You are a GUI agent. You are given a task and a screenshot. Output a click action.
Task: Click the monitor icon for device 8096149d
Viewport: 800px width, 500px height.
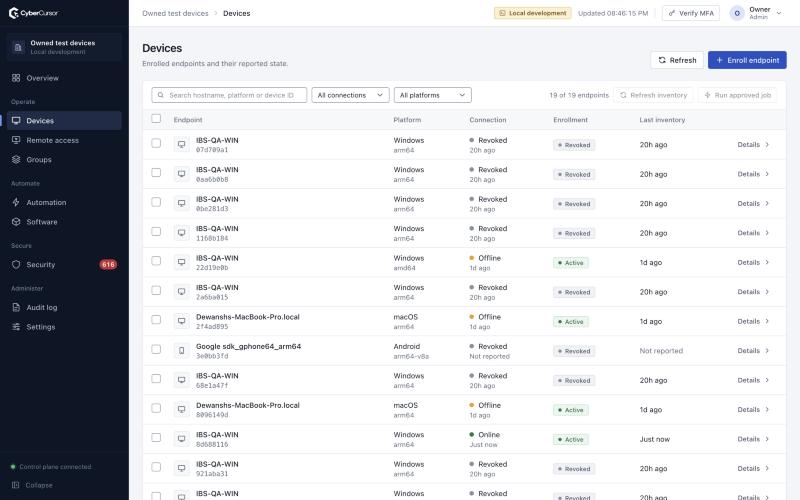pos(181,410)
